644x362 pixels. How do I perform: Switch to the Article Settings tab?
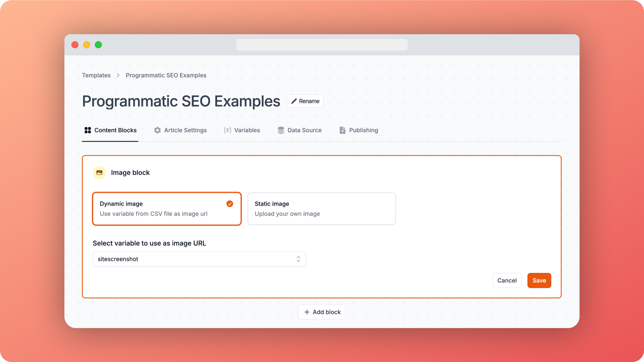coord(185,130)
